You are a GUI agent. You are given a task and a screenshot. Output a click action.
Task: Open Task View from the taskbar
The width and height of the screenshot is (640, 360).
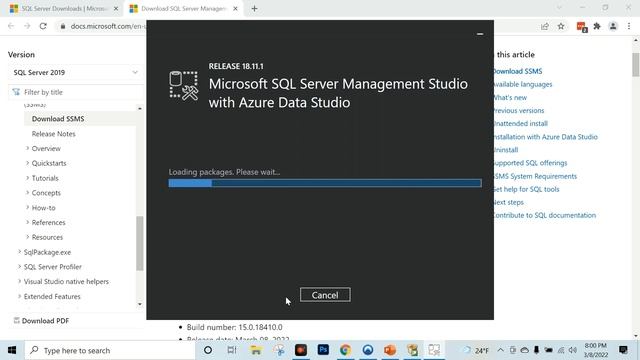coord(232,350)
